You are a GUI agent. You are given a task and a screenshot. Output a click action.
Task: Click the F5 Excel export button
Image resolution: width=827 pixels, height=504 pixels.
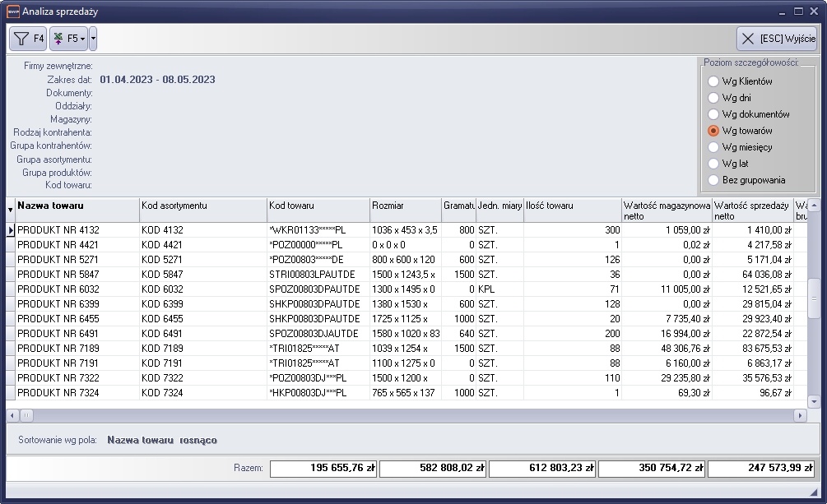pos(66,39)
